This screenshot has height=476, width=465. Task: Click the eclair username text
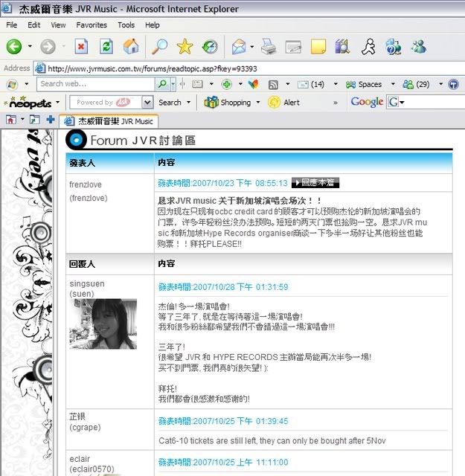pos(80,459)
